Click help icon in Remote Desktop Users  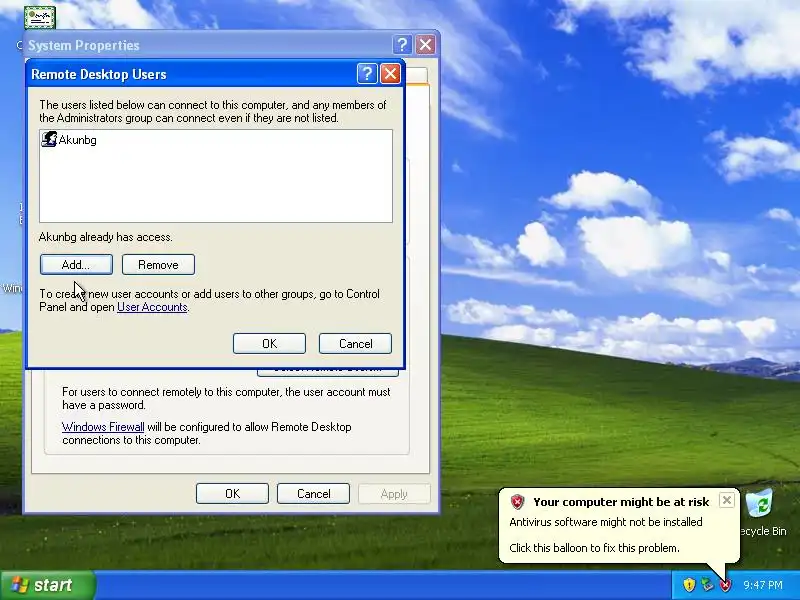367,74
